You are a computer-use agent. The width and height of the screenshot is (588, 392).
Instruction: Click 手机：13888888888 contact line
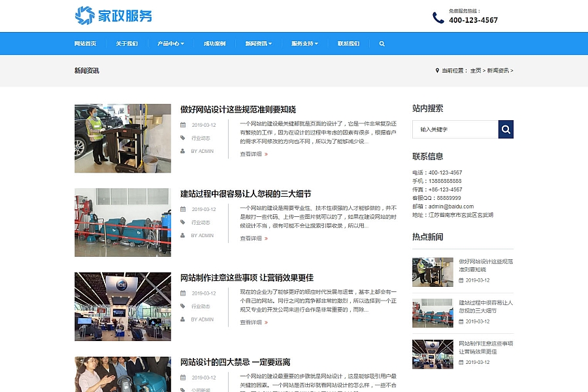tap(437, 181)
